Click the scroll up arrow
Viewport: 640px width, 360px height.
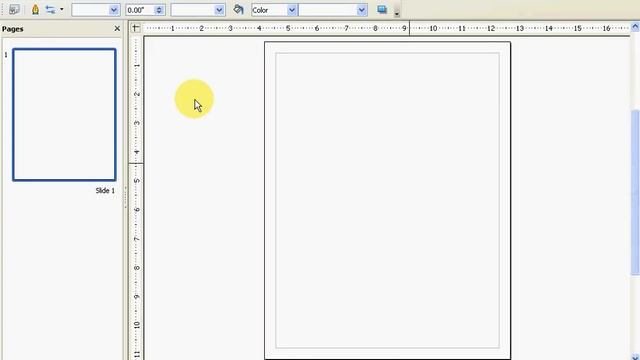[x=635, y=27]
